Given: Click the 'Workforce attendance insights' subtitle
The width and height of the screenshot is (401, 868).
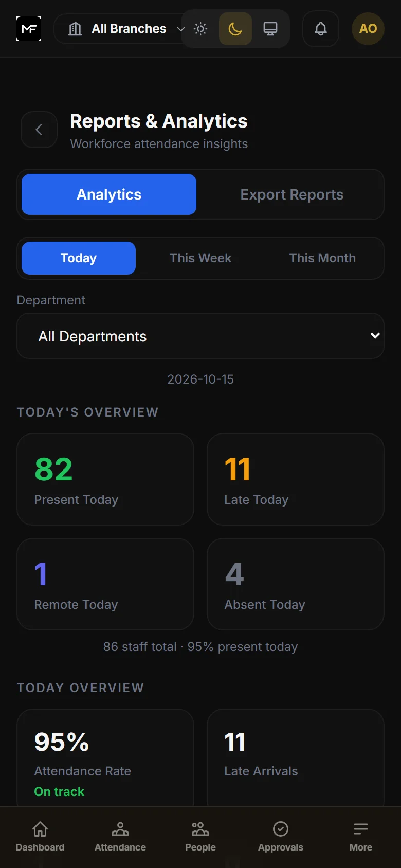Looking at the screenshot, I should point(159,144).
